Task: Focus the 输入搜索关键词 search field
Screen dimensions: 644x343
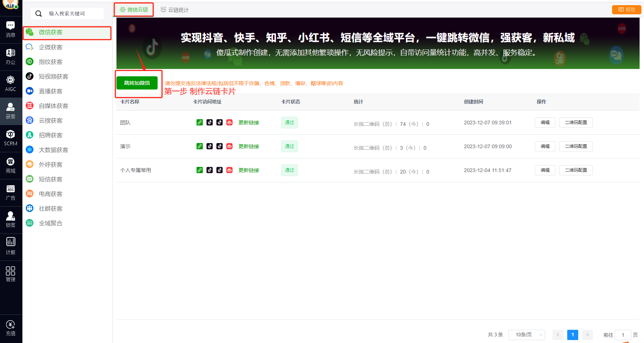Action: click(67, 14)
